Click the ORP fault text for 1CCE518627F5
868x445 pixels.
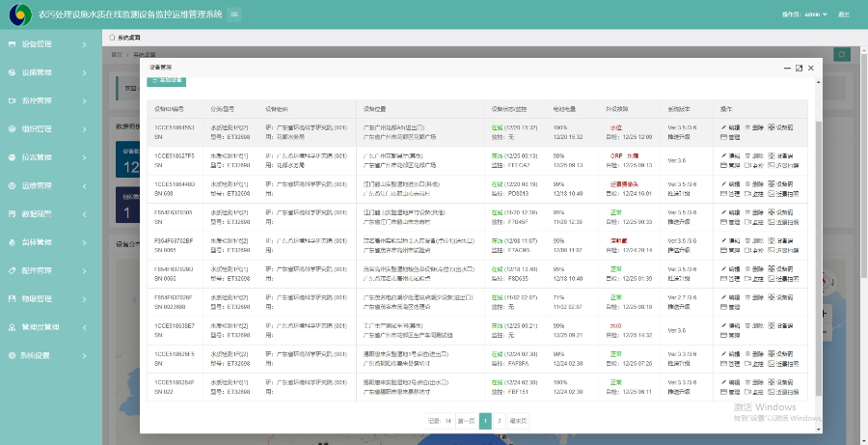[616, 155]
